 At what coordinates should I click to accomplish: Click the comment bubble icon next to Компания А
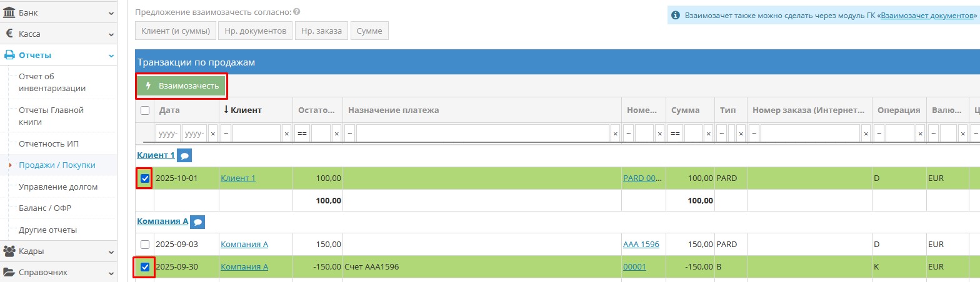197,222
